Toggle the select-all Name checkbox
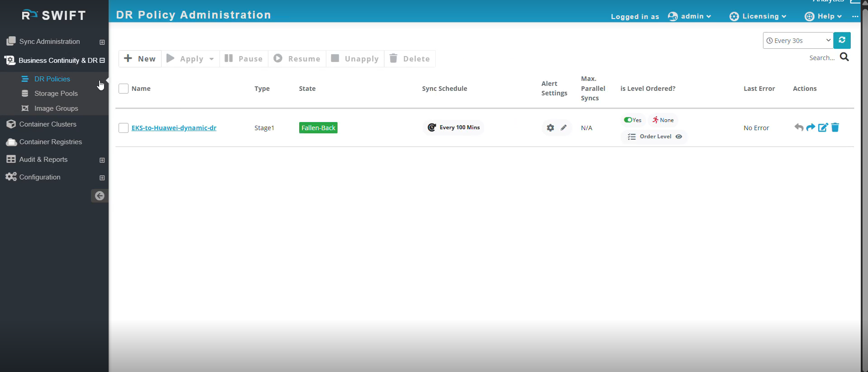Viewport: 868px width, 372px height. [x=124, y=89]
